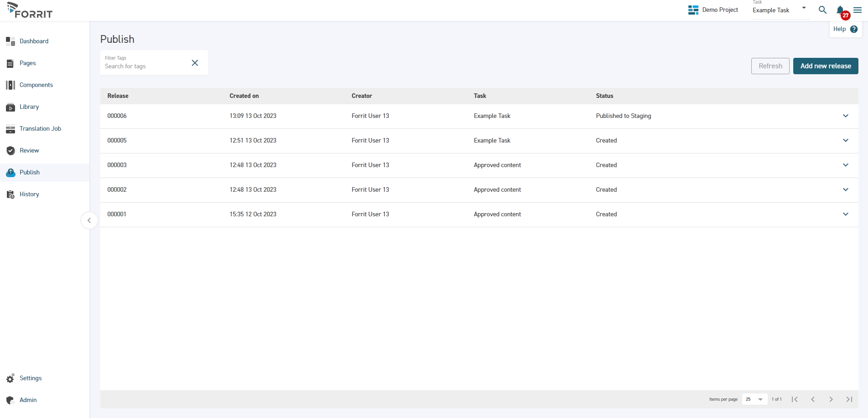Collapse the sidebar with arrow button
Viewport: 868px width, 418px height.
(89, 220)
